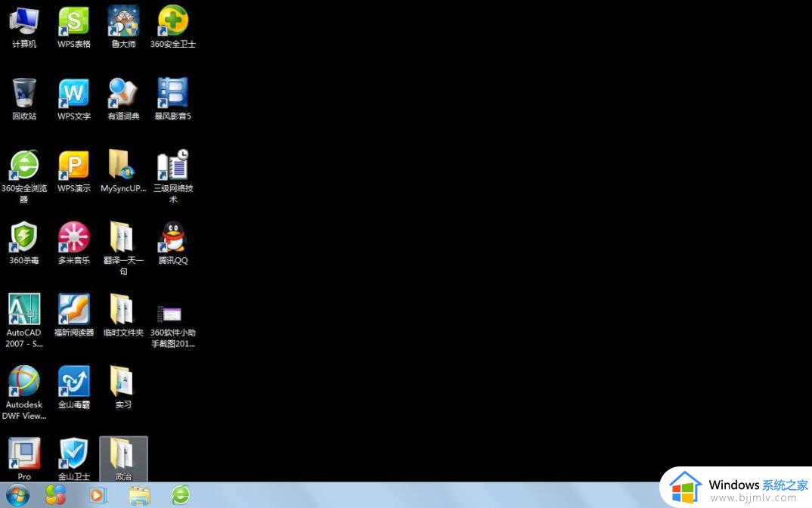Image resolution: width=812 pixels, height=508 pixels.
Task: Open the Windows Start button
Action: tap(17, 496)
